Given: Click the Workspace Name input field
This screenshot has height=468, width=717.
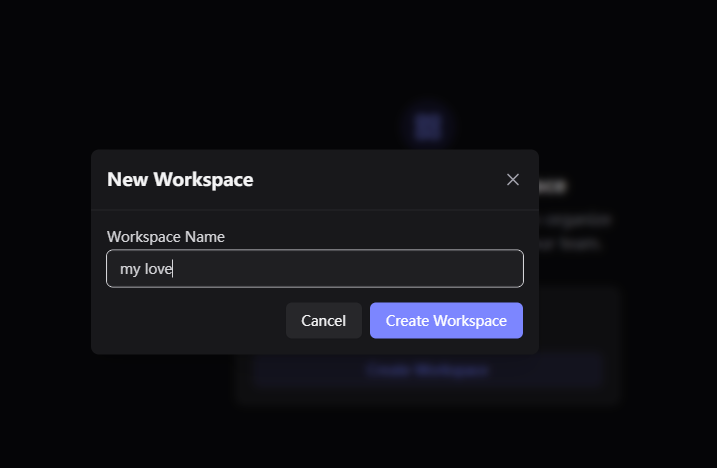Looking at the screenshot, I should [315, 269].
